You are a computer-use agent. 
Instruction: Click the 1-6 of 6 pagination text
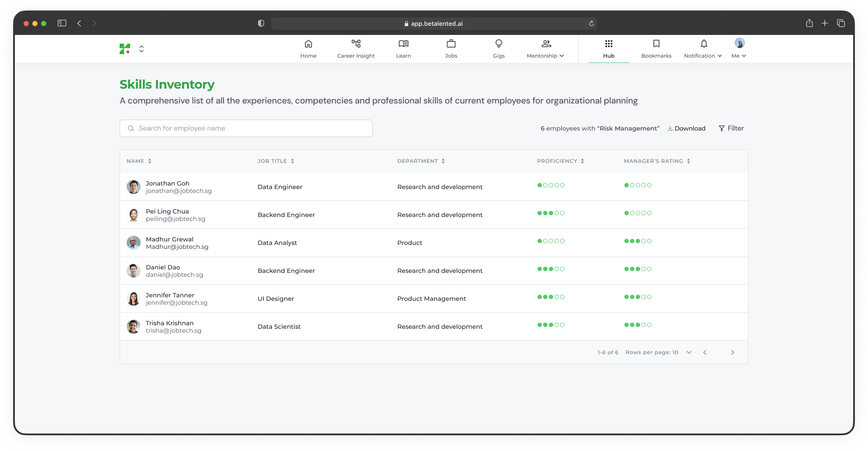(608, 352)
